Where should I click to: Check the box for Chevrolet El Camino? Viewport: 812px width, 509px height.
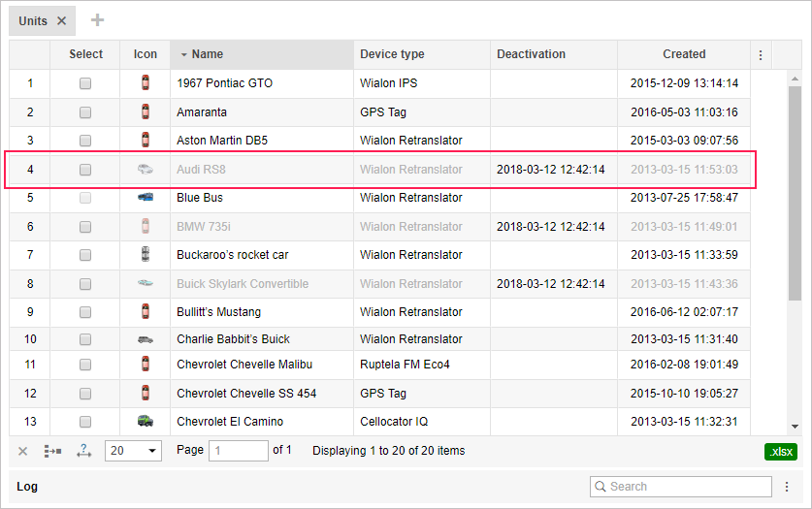[85, 422]
